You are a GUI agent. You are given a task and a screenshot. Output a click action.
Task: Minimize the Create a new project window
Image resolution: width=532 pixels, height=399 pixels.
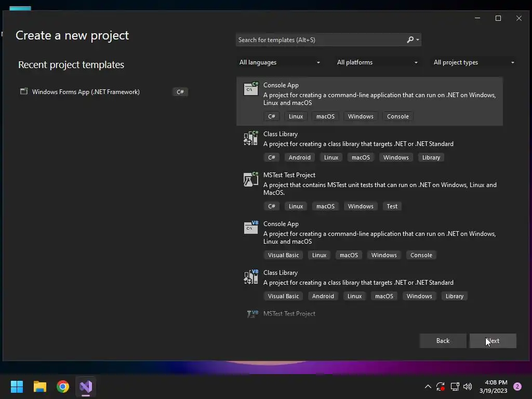pyautogui.click(x=477, y=18)
